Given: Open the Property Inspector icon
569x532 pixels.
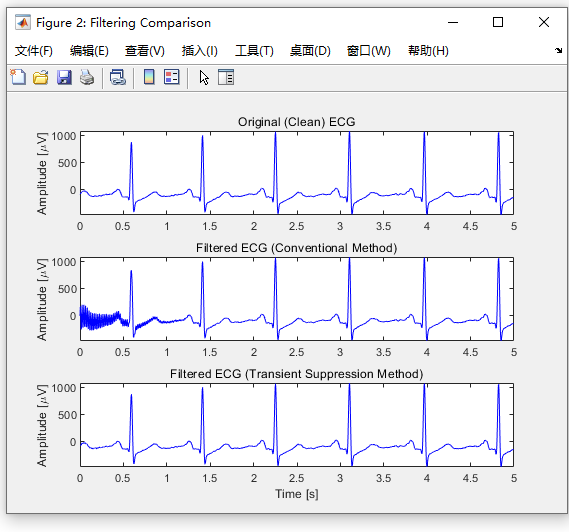Looking at the screenshot, I should click(x=226, y=77).
